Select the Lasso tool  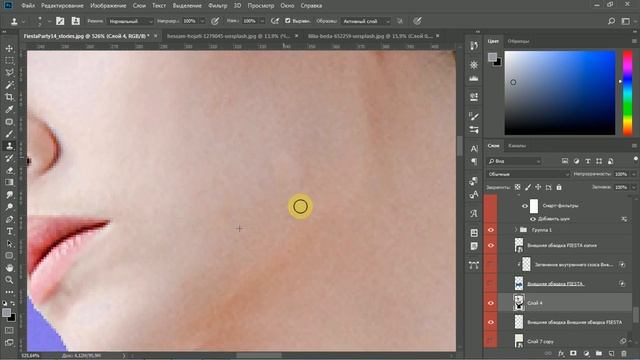click(x=9, y=73)
